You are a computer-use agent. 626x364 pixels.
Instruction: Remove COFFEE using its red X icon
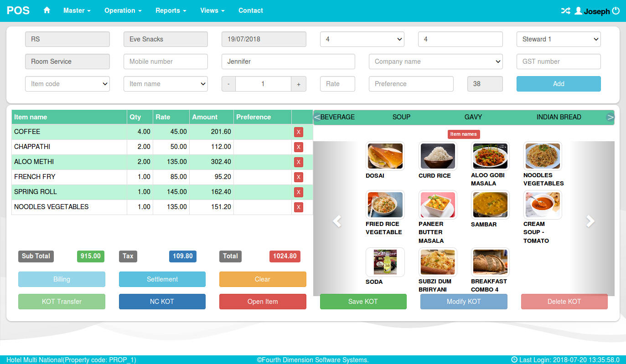tap(299, 132)
